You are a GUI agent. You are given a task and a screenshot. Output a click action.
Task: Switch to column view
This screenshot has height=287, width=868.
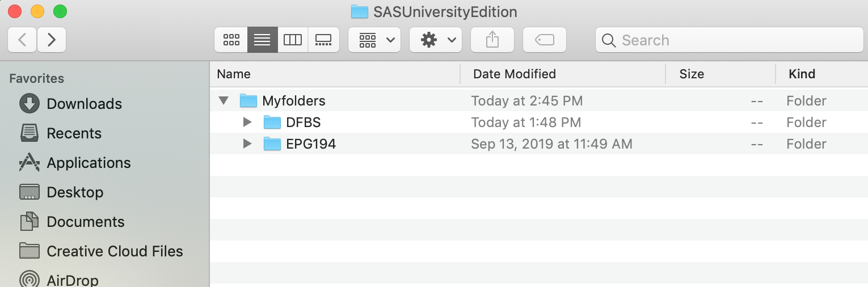(293, 40)
